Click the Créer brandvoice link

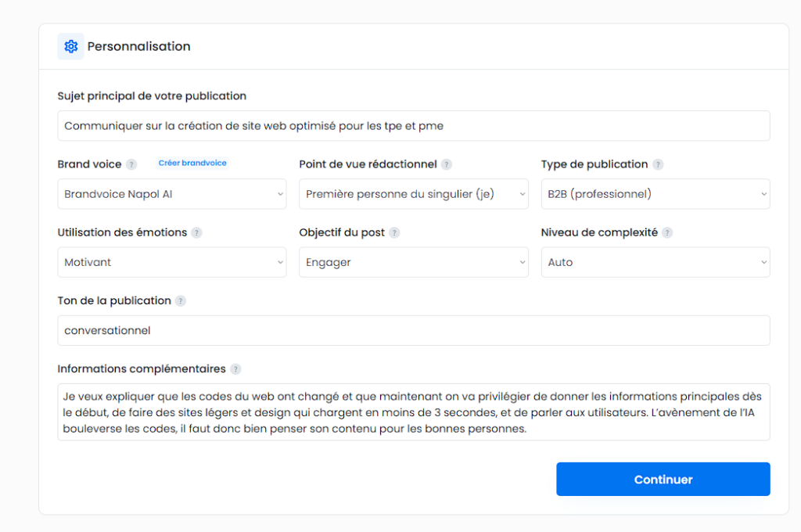pos(192,163)
